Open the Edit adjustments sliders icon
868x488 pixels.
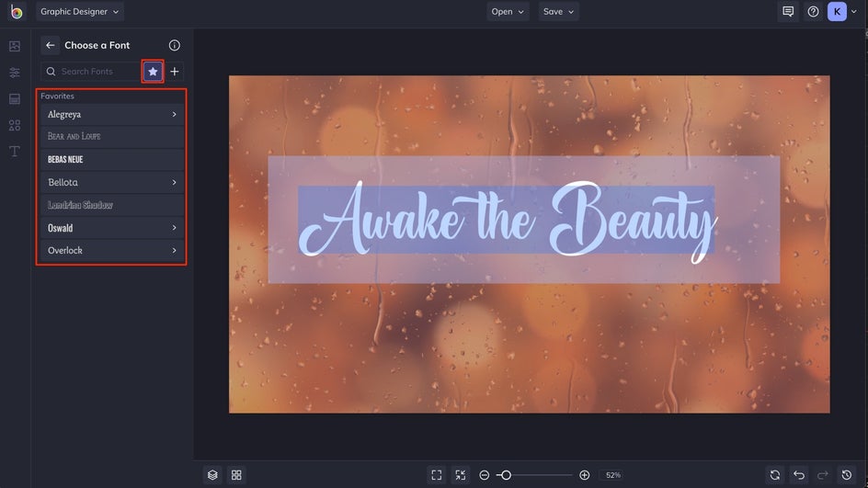pyautogui.click(x=15, y=73)
